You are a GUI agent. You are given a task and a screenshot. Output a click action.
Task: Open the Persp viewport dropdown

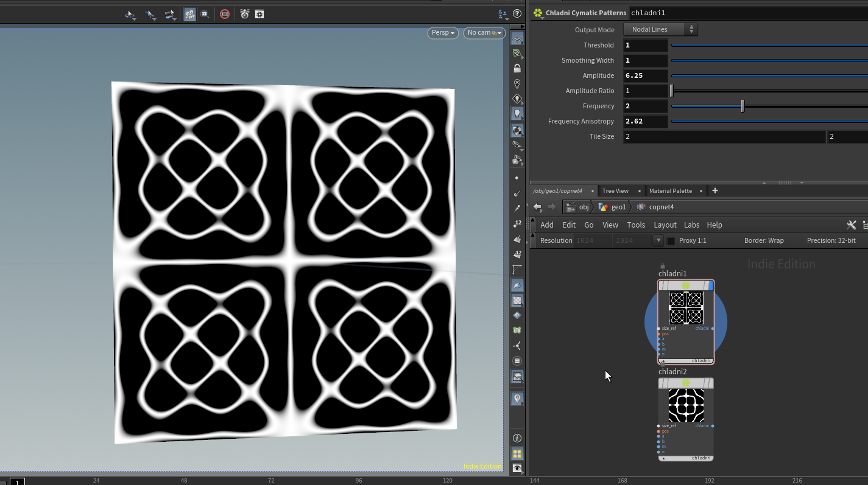click(x=442, y=33)
